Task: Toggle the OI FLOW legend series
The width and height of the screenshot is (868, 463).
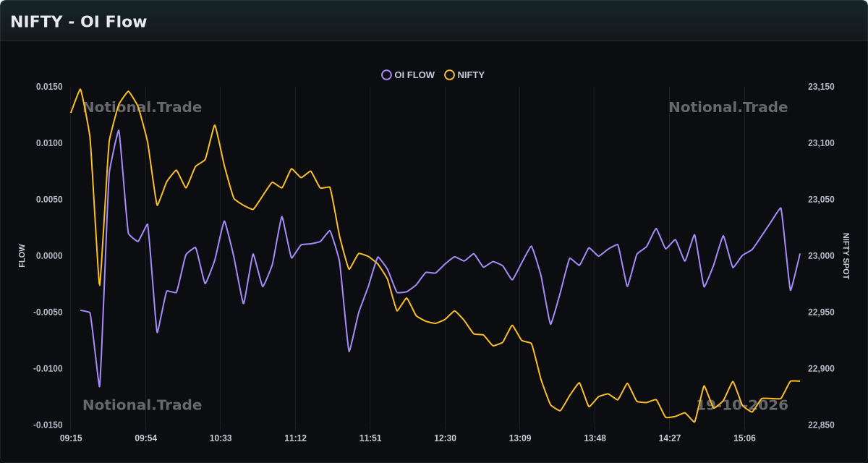Action: (x=409, y=75)
